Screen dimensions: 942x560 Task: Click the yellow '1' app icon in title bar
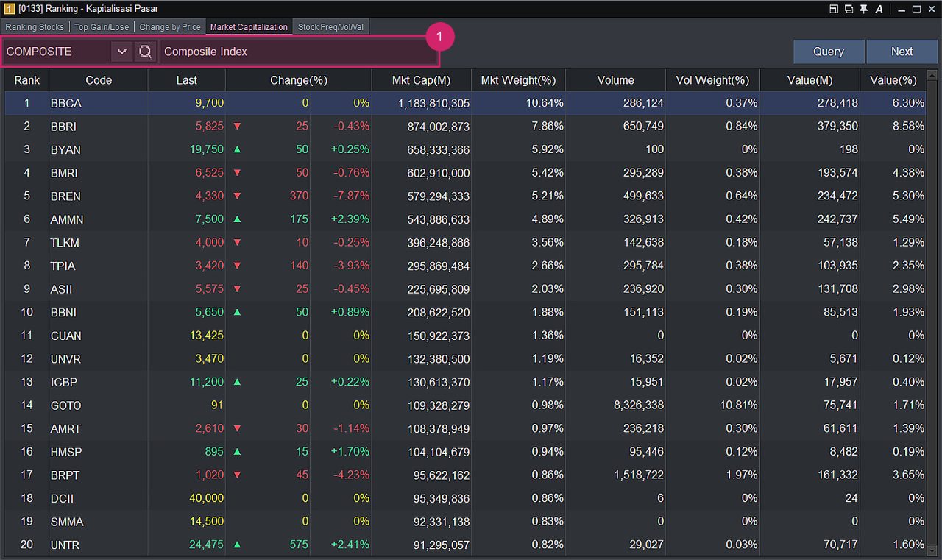point(8,9)
